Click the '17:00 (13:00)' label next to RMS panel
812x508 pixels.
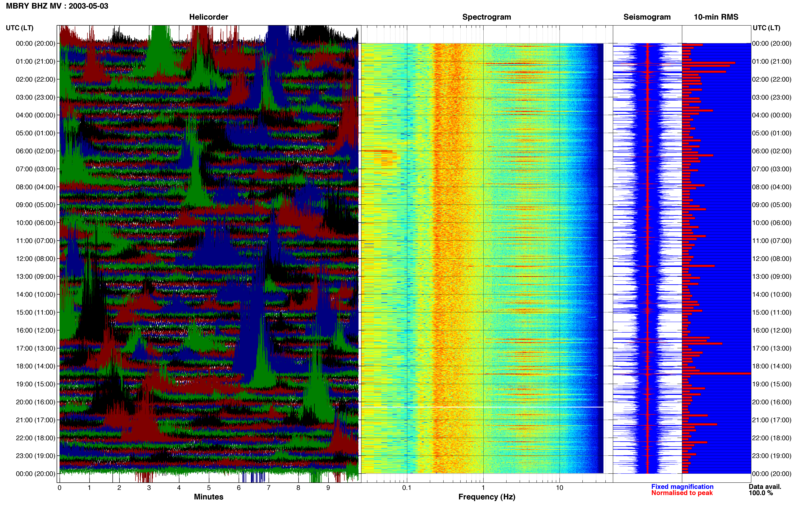(772, 348)
